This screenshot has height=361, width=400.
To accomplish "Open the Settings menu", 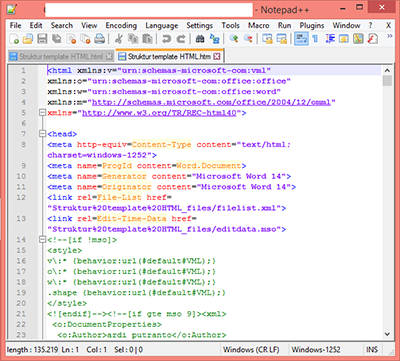I will [199, 25].
